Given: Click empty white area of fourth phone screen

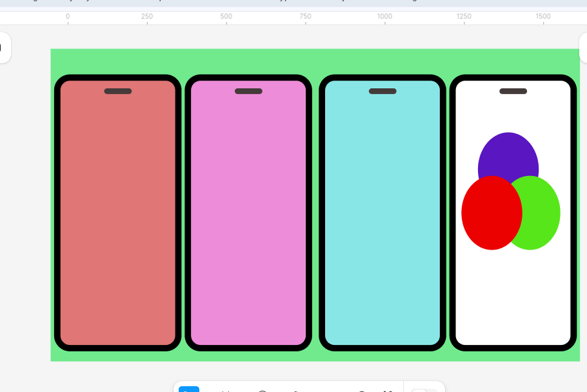Looking at the screenshot, I should [x=513, y=297].
